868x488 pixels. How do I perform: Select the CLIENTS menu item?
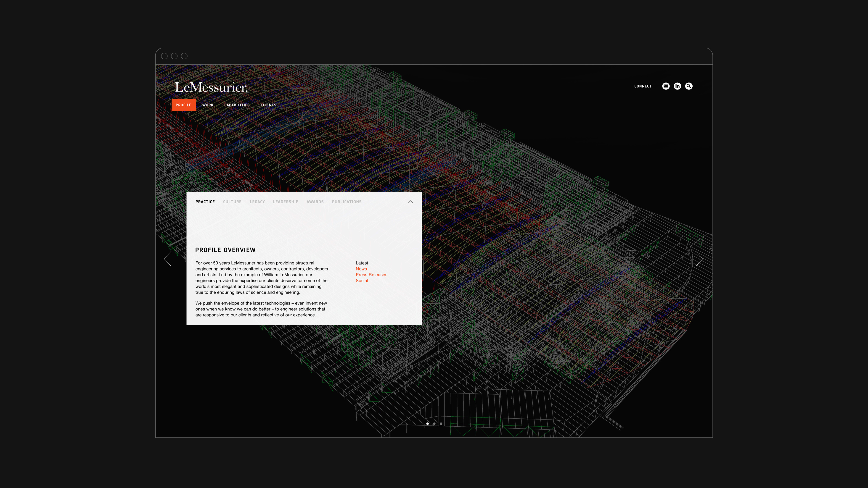click(x=268, y=105)
